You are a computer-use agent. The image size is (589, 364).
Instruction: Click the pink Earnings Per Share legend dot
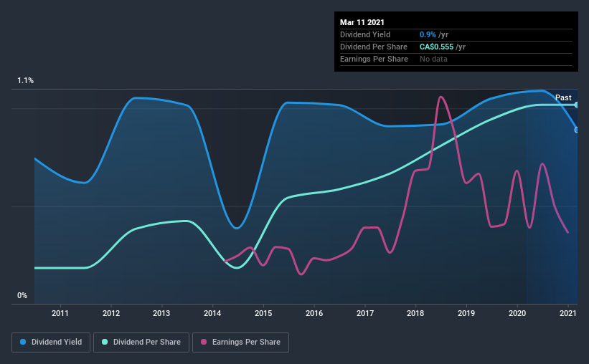click(x=204, y=342)
